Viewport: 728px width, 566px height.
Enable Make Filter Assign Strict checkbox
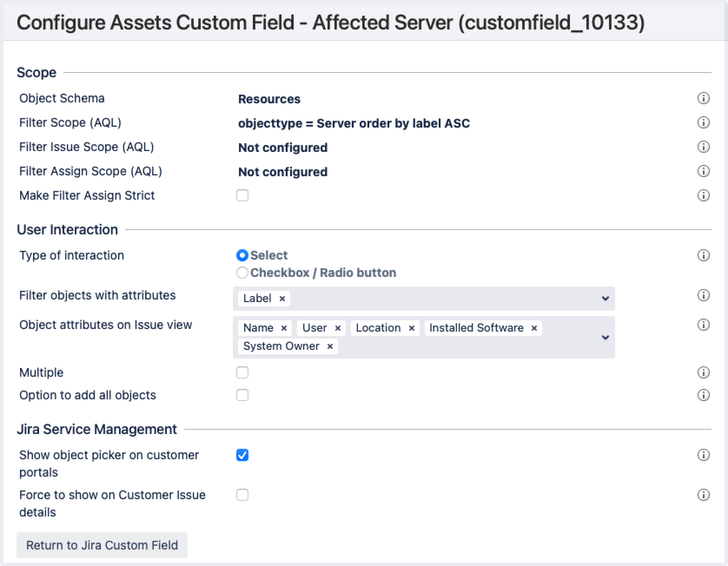click(242, 196)
